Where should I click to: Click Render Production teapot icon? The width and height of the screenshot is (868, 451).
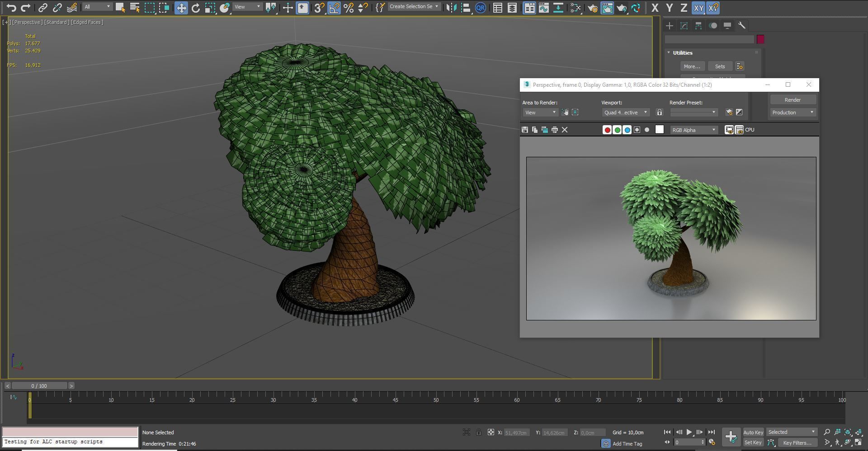pos(622,8)
